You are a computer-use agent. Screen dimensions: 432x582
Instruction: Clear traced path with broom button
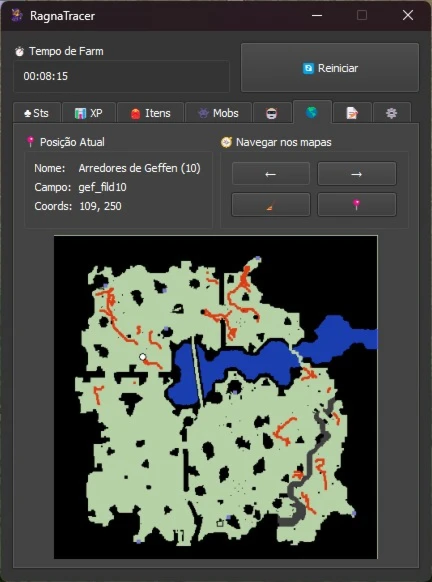click(271, 205)
